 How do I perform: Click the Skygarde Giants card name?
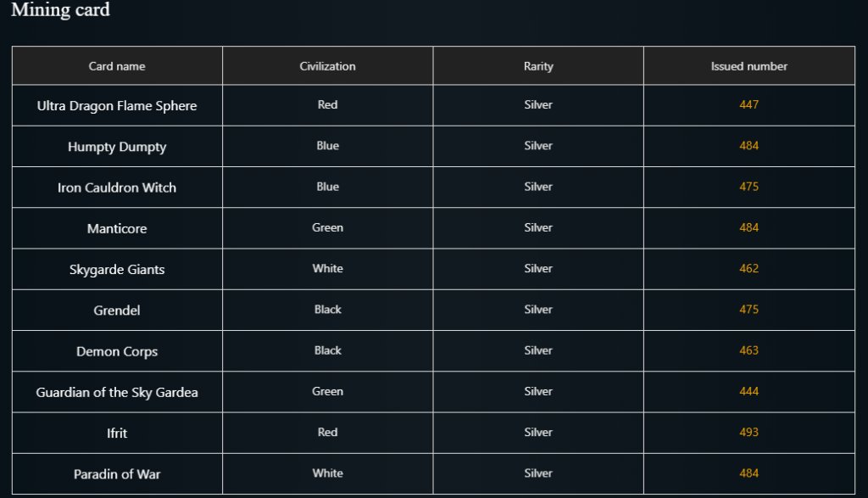click(x=117, y=270)
